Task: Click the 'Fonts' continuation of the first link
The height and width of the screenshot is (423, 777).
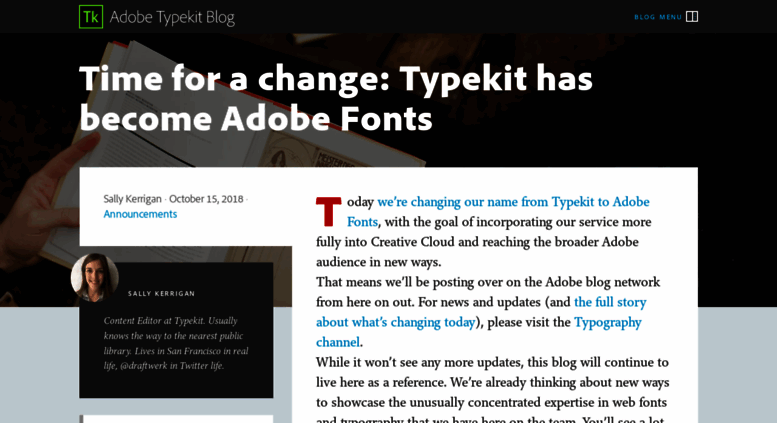Action: [362, 222]
